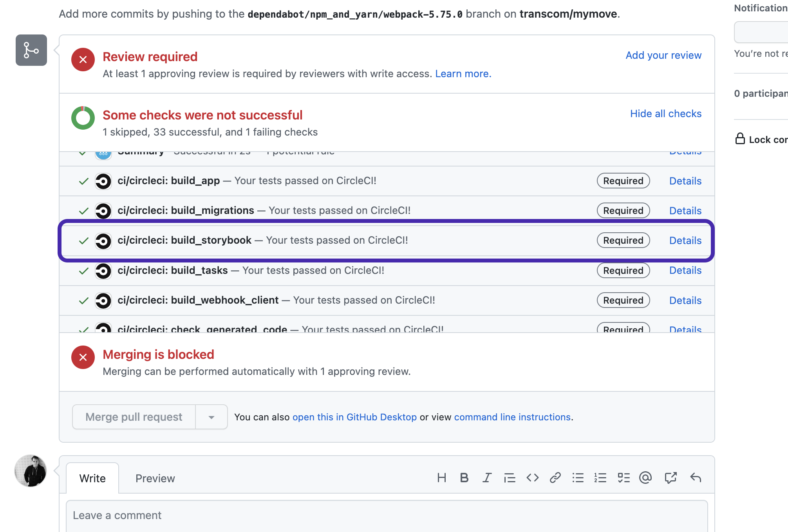Toggle italic formatting in the comment editor
This screenshot has width=788, height=532.
pyautogui.click(x=487, y=478)
